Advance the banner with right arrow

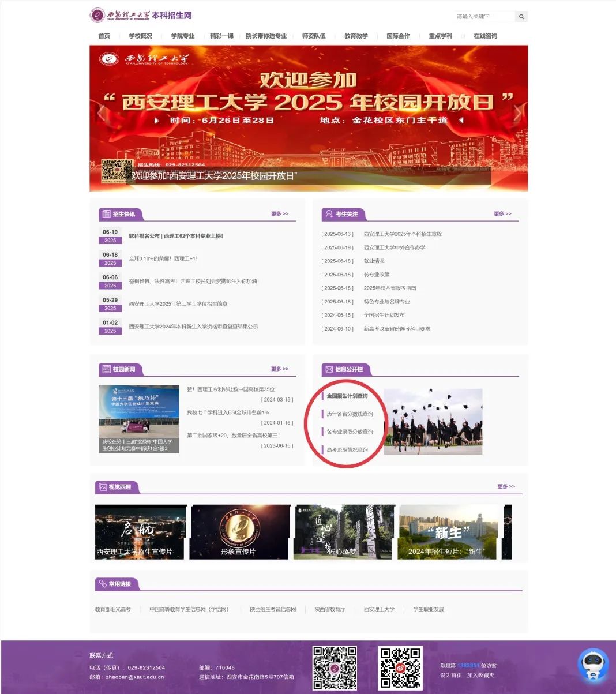click(517, 114)
